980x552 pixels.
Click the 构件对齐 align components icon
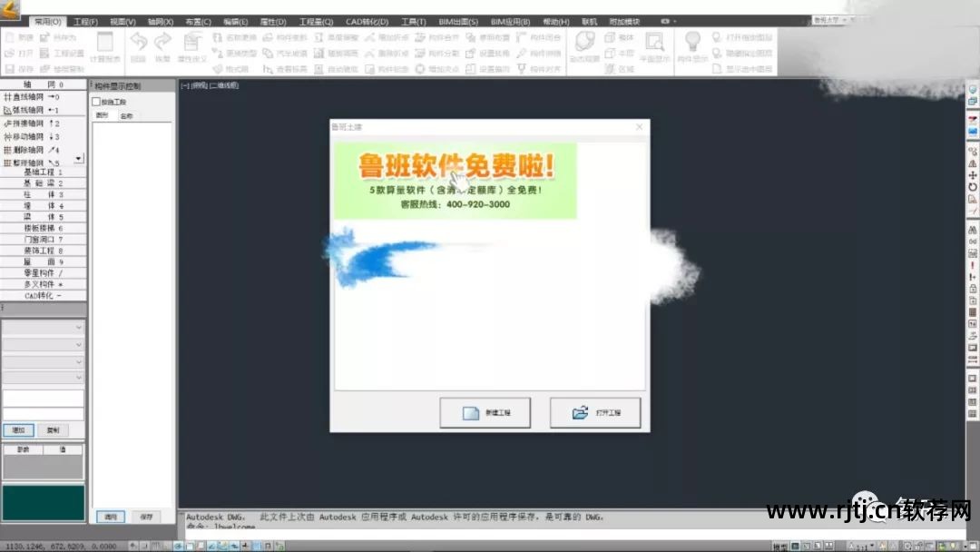pyautogui.click(x=521, y=69)
